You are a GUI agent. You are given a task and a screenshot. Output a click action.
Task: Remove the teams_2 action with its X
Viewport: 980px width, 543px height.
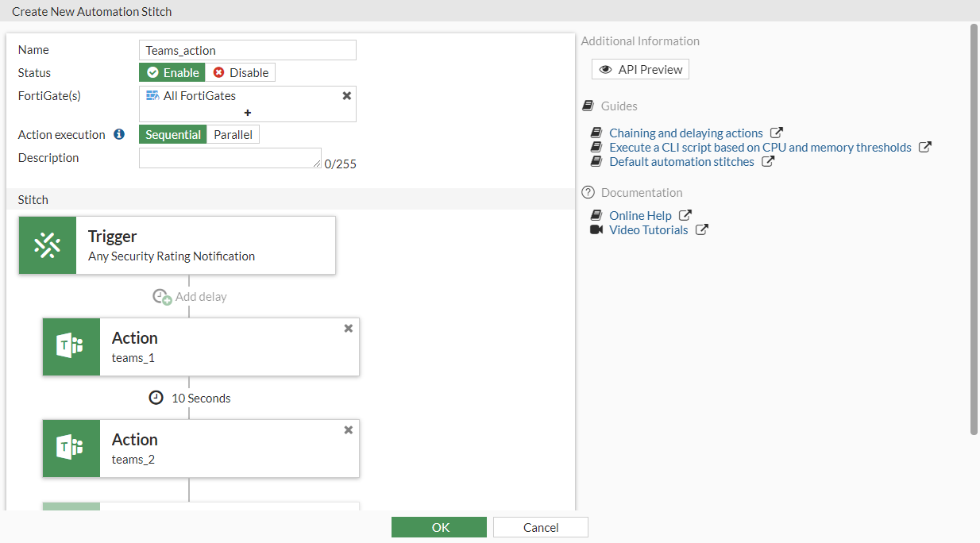[x=348, y=430]
